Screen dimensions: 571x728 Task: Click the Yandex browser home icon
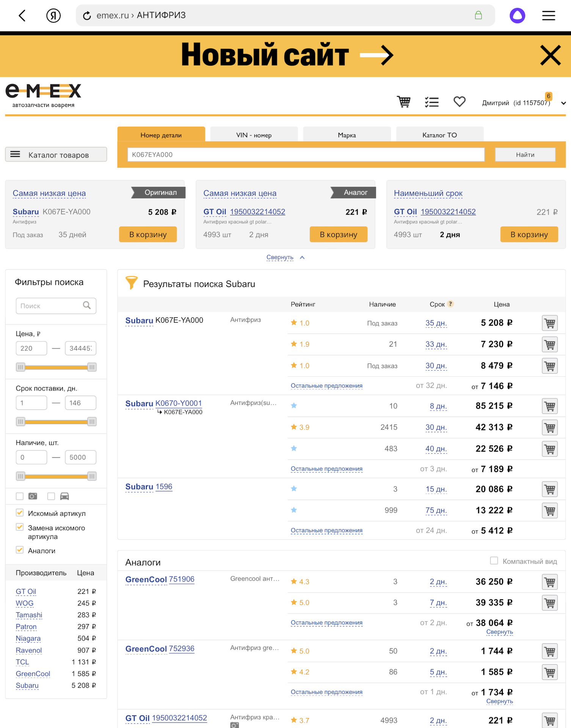coord(53,16)
